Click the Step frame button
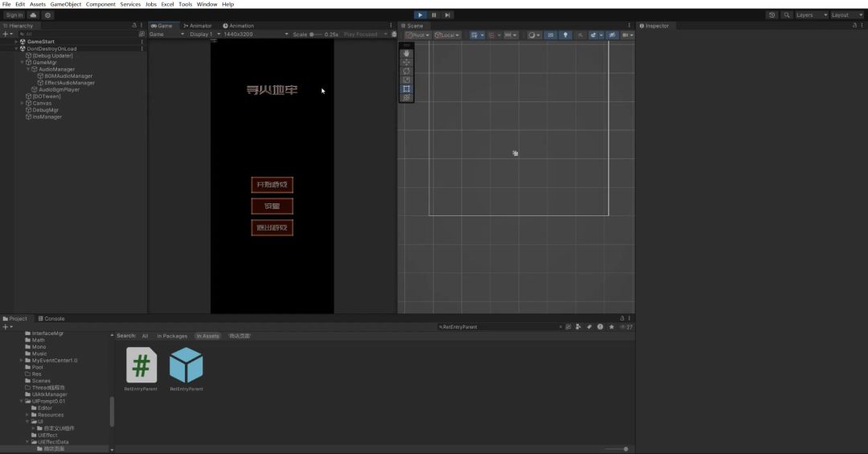The image size is (868, 454). 448,14
